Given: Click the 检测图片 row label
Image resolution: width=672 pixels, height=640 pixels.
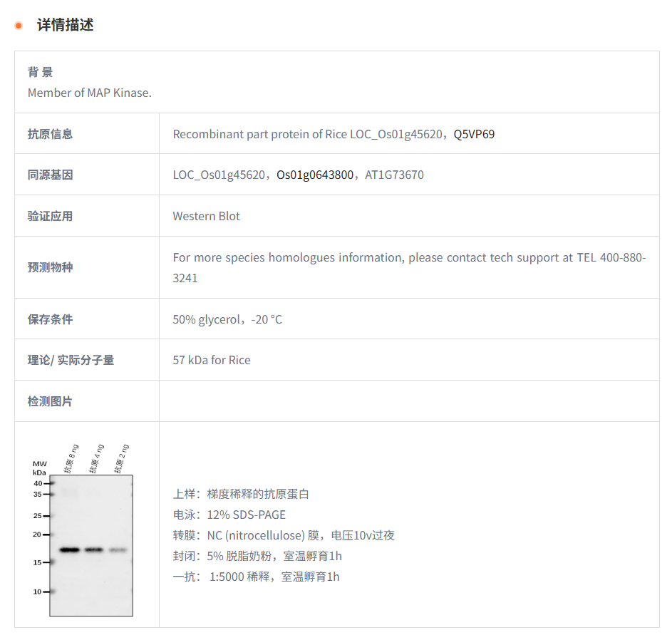Looking at the screenshot, I should pyautogui.click(x=50, y=401).
